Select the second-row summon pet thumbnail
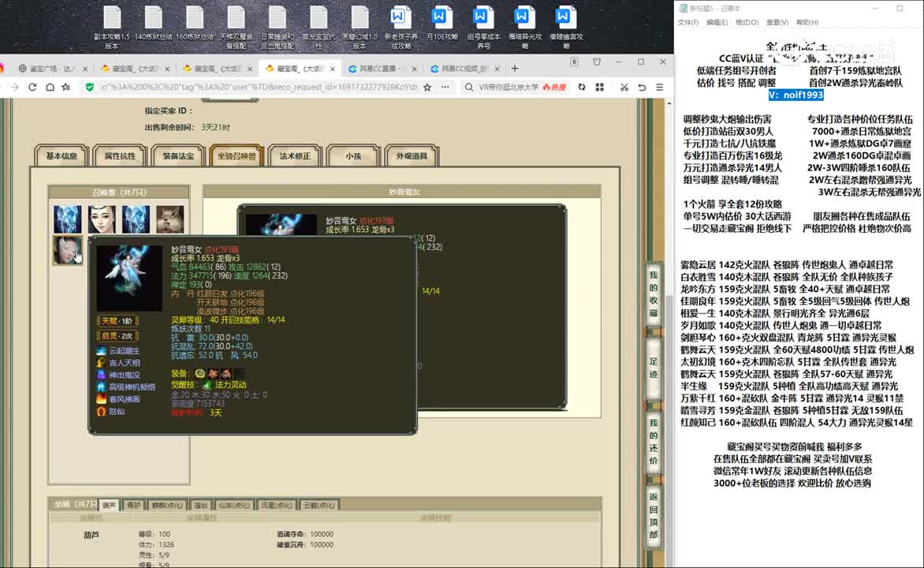 click(x=67, y=250)
